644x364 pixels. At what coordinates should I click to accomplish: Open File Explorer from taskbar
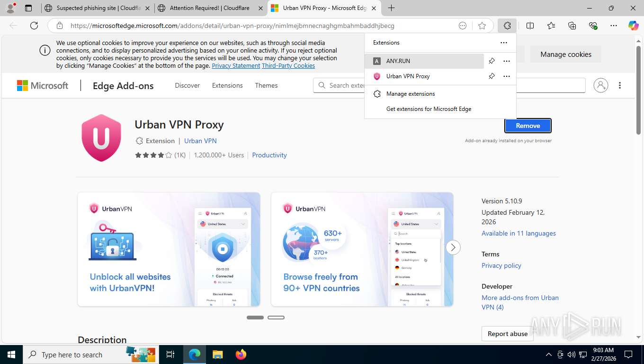coord(217,355)
